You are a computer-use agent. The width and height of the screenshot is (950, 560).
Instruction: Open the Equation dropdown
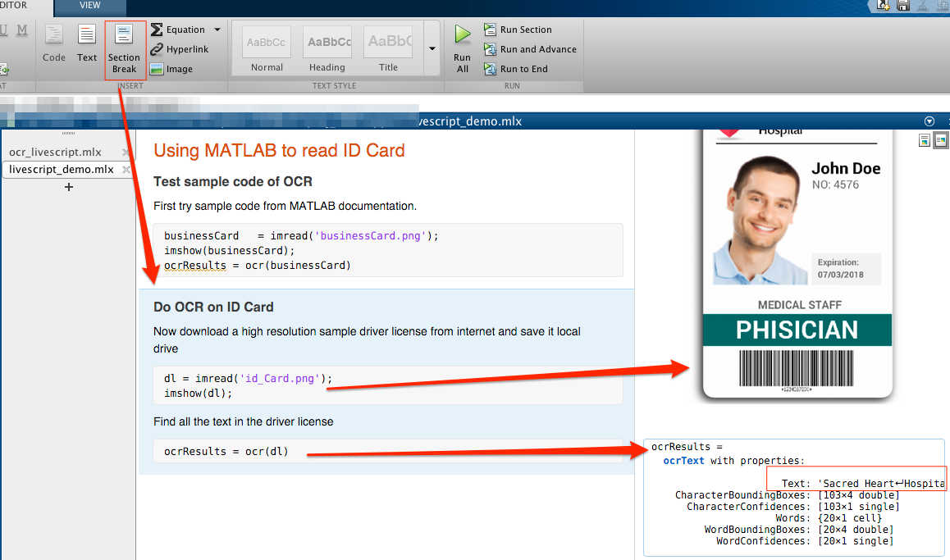coord(216,29)
